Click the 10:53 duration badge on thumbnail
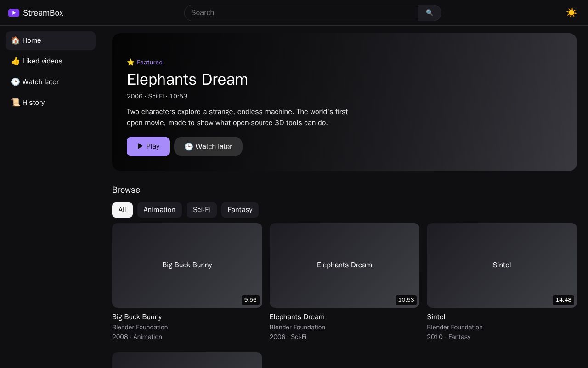The height and width of the screenshot is (368, 588). [406, 300]
